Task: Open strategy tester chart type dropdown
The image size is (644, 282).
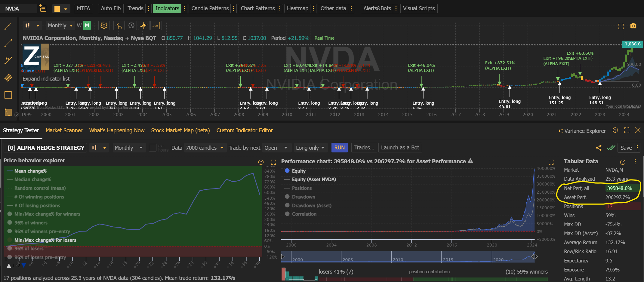Action: [x=99, y=148]
